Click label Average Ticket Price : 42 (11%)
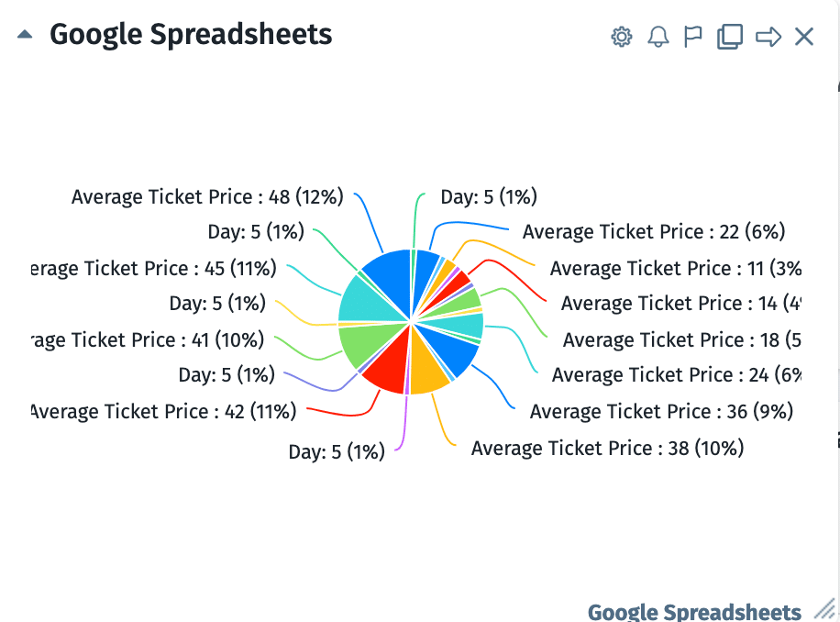The height and width of the screenshot is (622, 840). click(163, 411)
